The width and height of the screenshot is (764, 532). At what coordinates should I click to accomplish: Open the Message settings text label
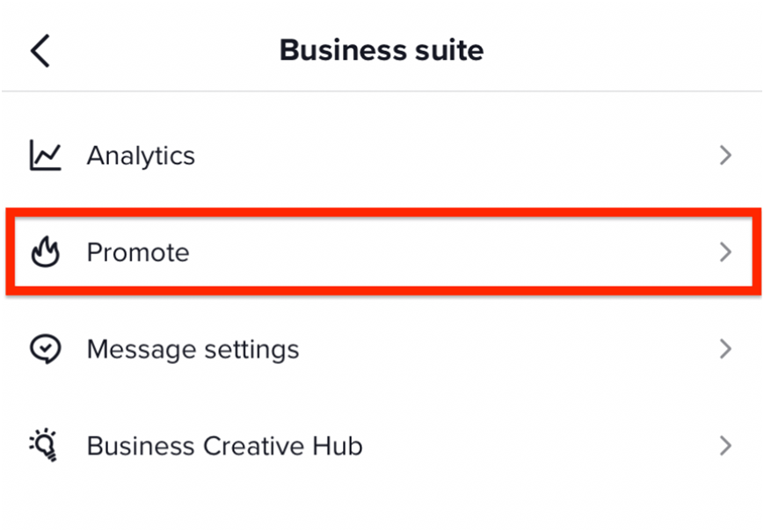pyautogui.click(x=193, y=349)
